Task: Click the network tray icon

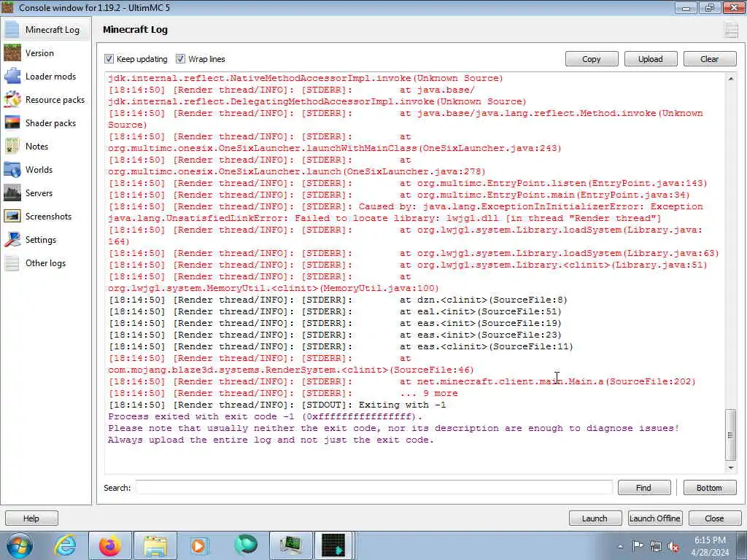Action: pos(656,546)
